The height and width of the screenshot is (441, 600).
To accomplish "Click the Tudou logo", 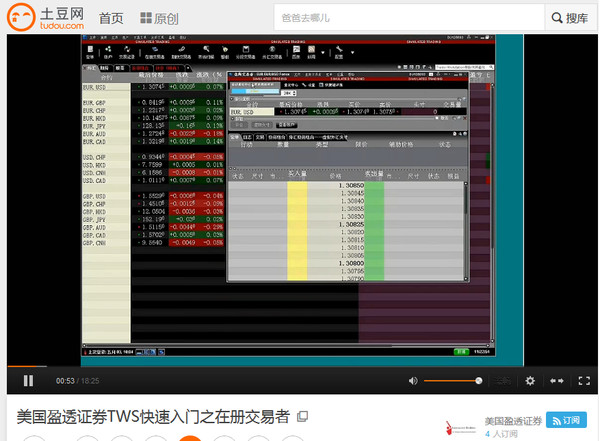I will click(46, 17).
